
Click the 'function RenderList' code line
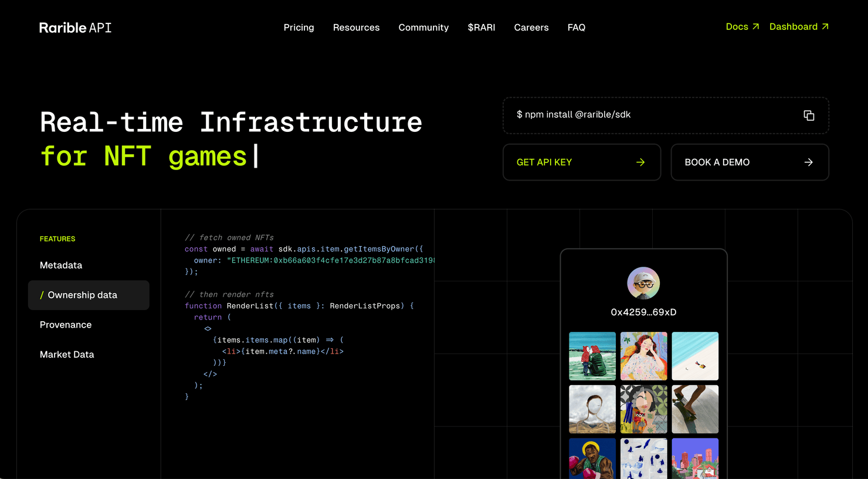coord(299,306)
